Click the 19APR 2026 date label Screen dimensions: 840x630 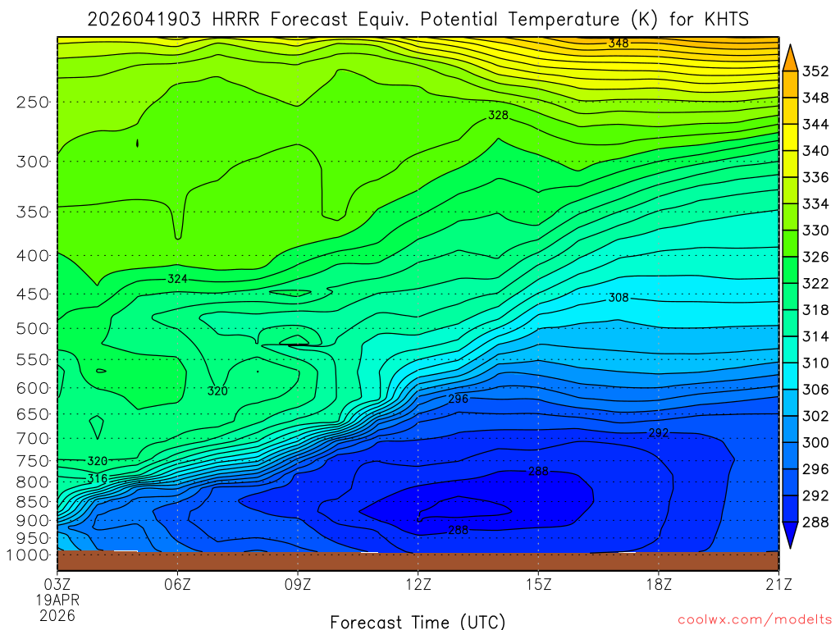58,608
